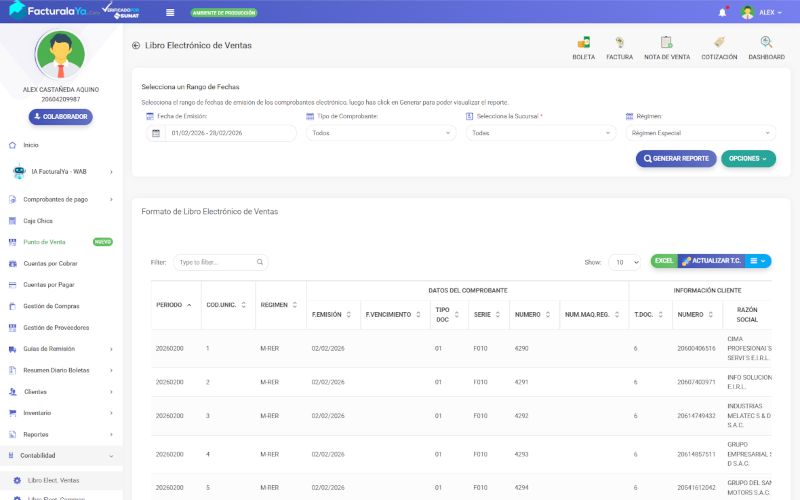Viewport: 800px width, 500px height.
Task: Click the back arrow beside page title
Action: (136, 46)
